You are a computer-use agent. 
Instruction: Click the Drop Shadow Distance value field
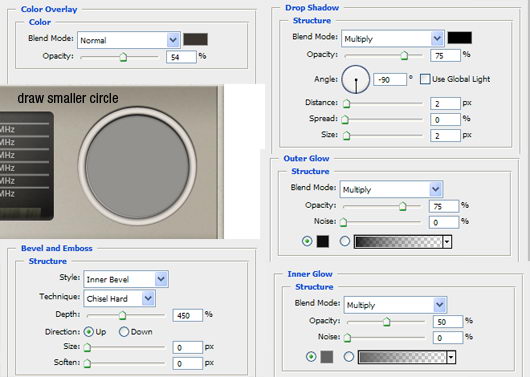click(445, 103)
